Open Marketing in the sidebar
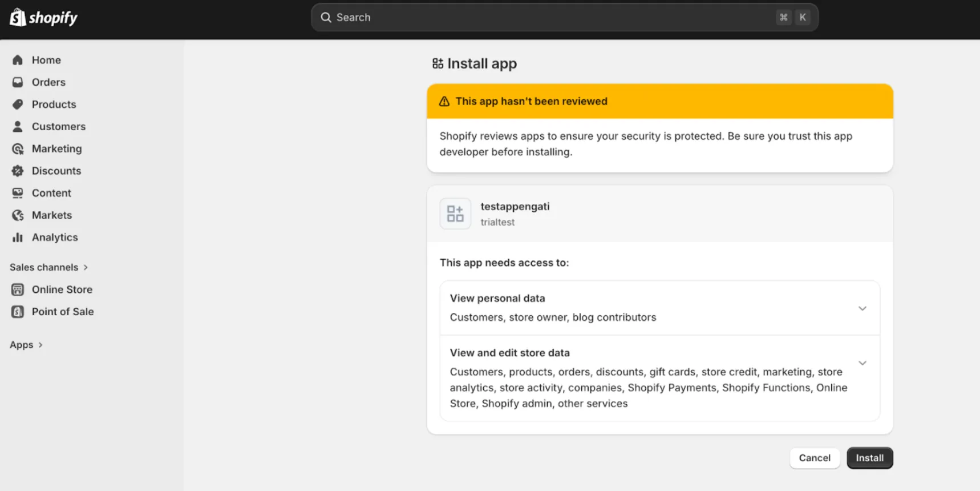 [x=56, y=148]
